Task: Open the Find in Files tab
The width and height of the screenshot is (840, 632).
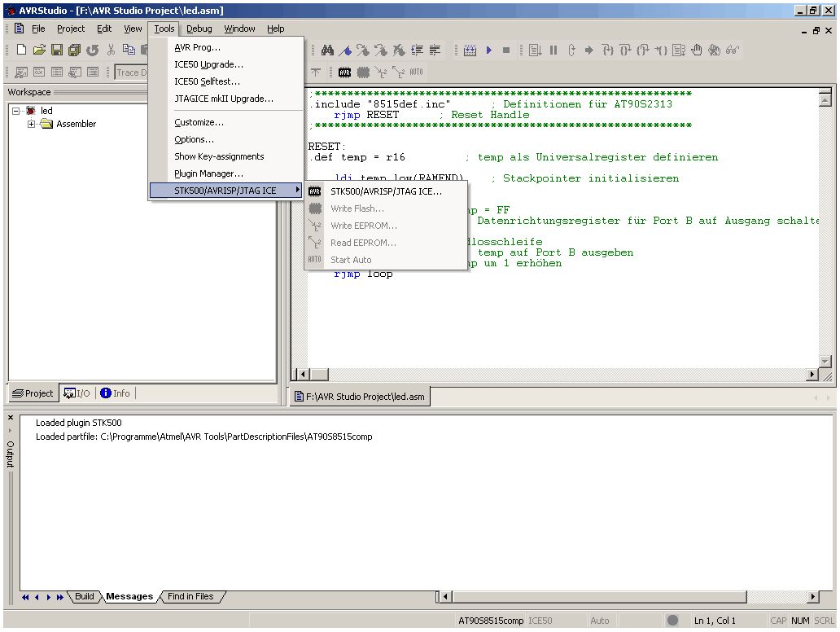Action: [x=190, y=596]
